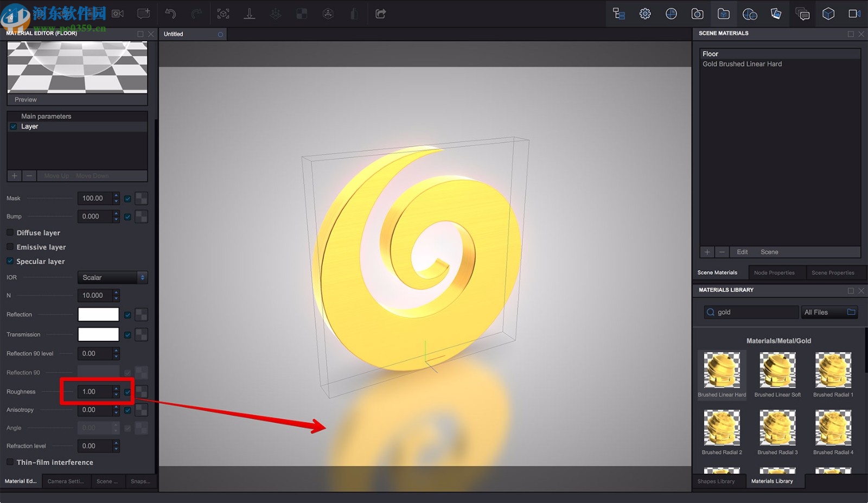The height and width of the screenshot is (503, 868).
Task: Expand the Mask value stepper arrows
Action: (x=116, y=198)
